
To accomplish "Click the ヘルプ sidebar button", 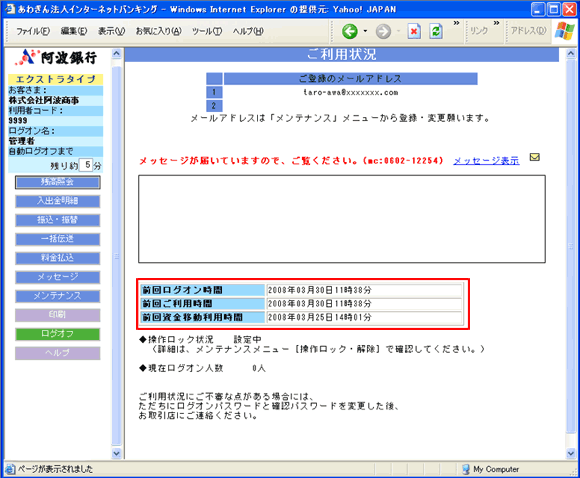I will click(x=57, y=353).
